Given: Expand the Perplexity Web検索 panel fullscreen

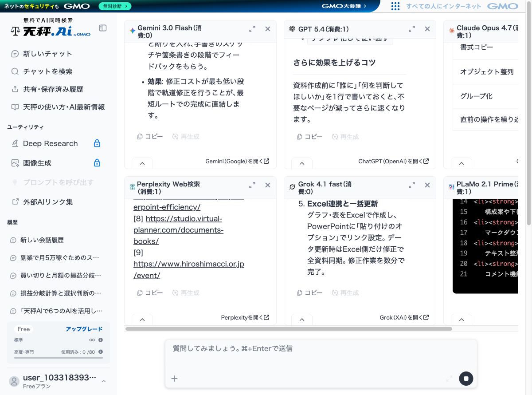Looking at the screenshot, I should (252, 185).
